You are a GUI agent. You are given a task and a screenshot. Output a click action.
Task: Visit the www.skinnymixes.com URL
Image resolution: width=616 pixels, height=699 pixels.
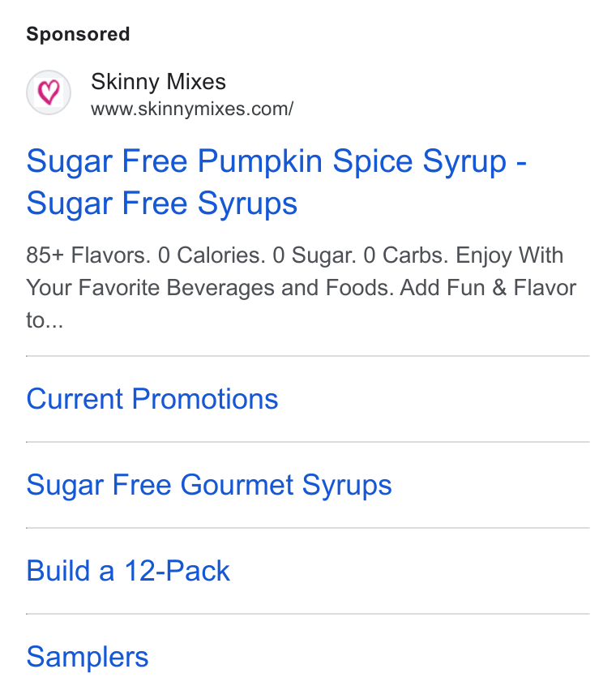192,109
